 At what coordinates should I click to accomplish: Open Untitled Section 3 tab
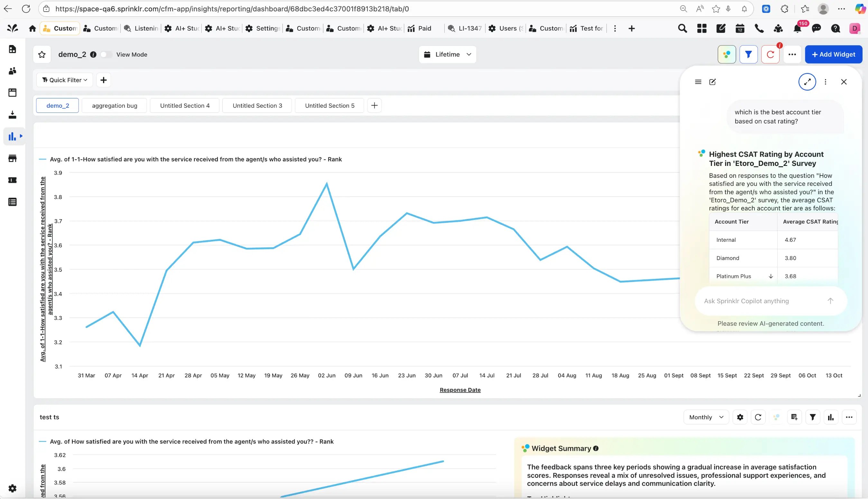pos(257,105)
